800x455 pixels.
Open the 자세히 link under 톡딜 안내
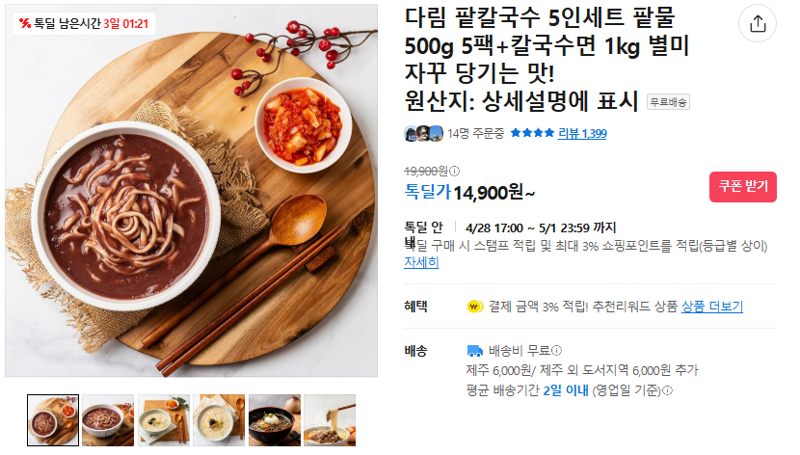click(x=421, y=262)
